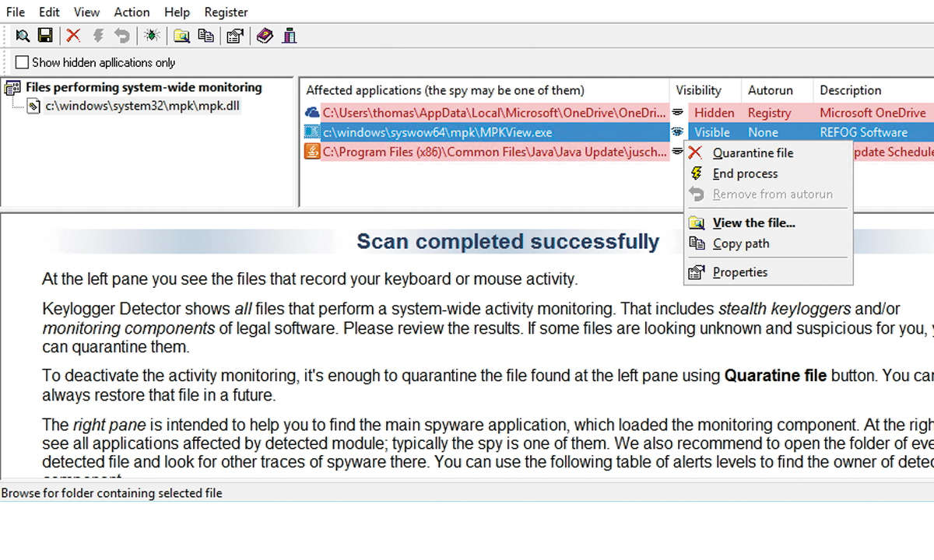Click the red X quarantine toolbar icon
This screenshot has height=560, width=934.
73,35
